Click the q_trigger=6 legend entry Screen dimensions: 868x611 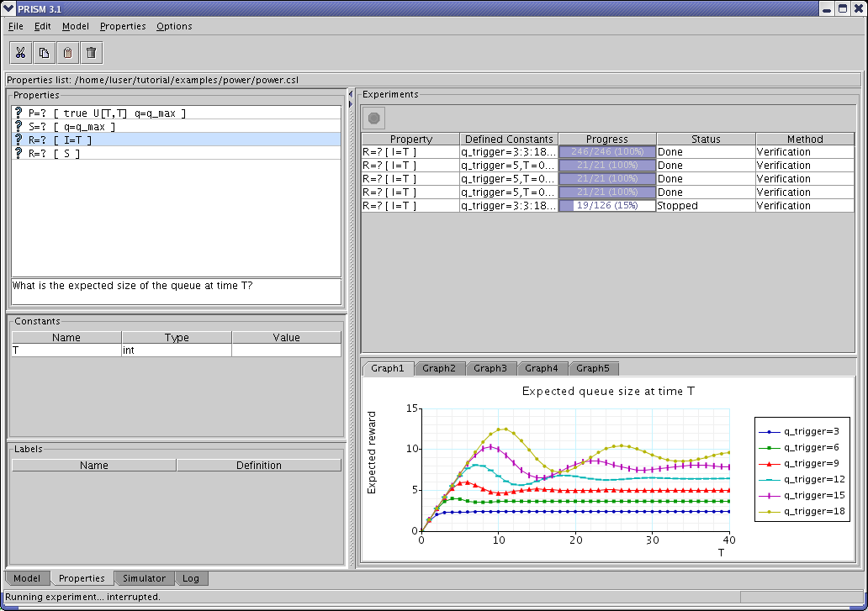pyautogui.click(x=799, y=447)
